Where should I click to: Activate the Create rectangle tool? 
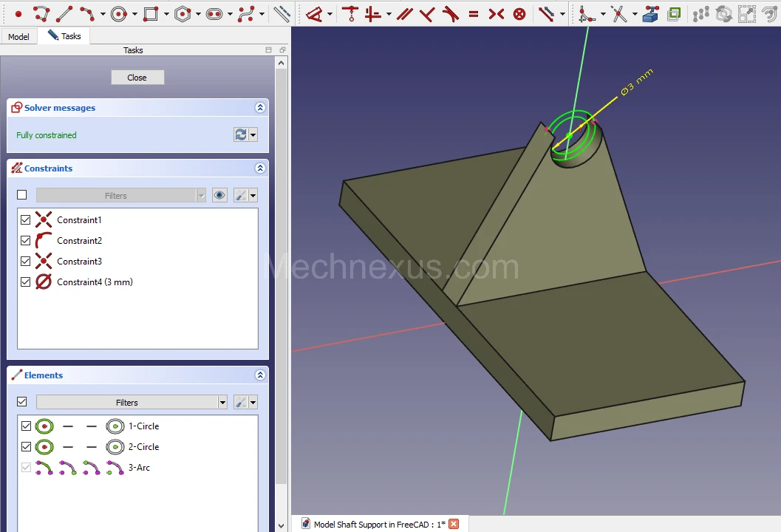[x=151, y=13]
